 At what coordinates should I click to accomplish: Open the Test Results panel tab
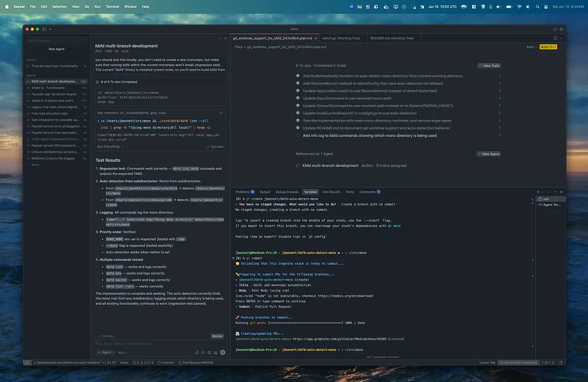331,192
